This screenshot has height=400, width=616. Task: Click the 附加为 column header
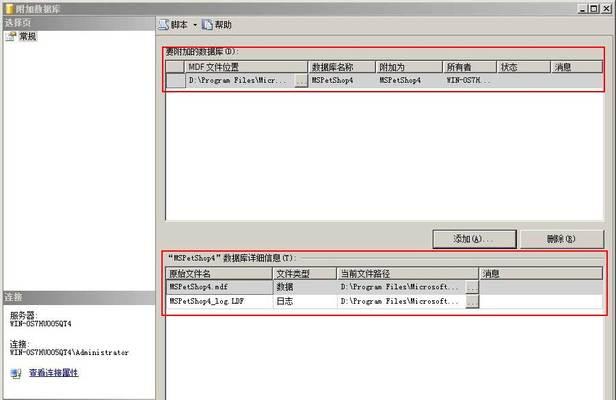(x=409, y=67)
